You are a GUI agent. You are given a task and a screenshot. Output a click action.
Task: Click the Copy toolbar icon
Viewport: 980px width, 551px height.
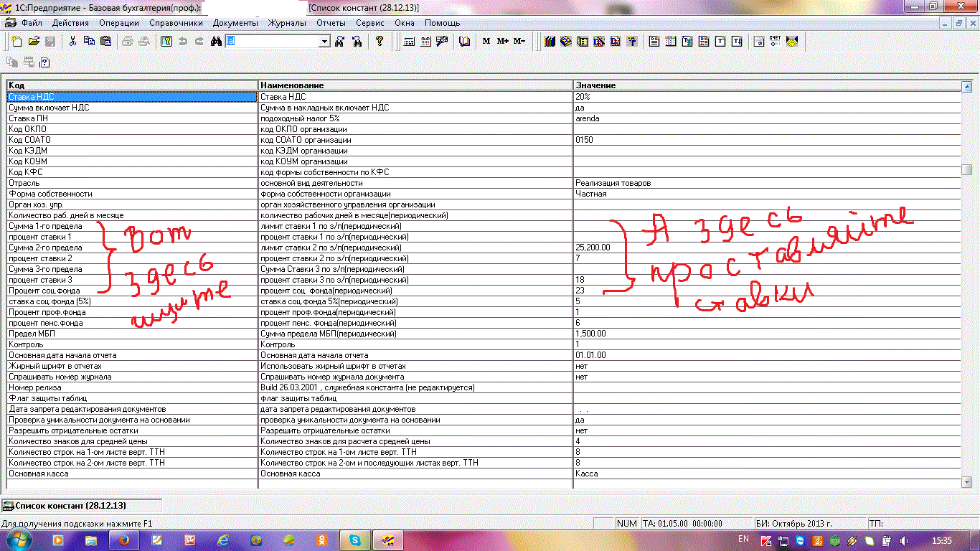tap(89, 41)
